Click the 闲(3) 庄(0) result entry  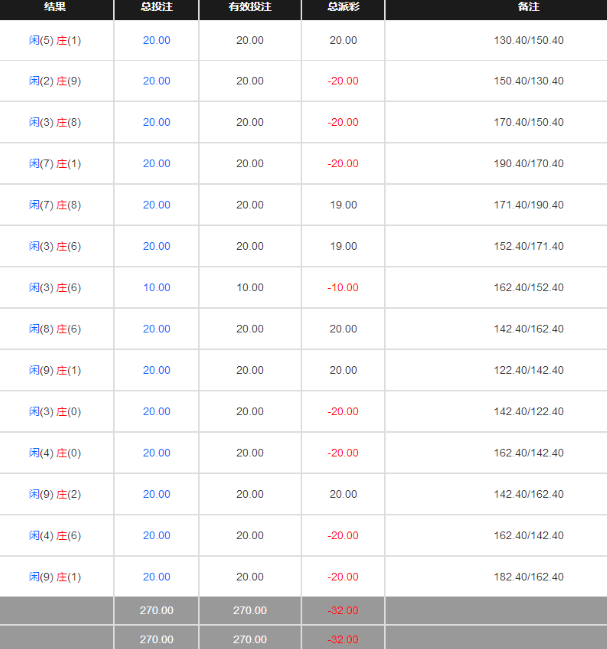point(55,411)
